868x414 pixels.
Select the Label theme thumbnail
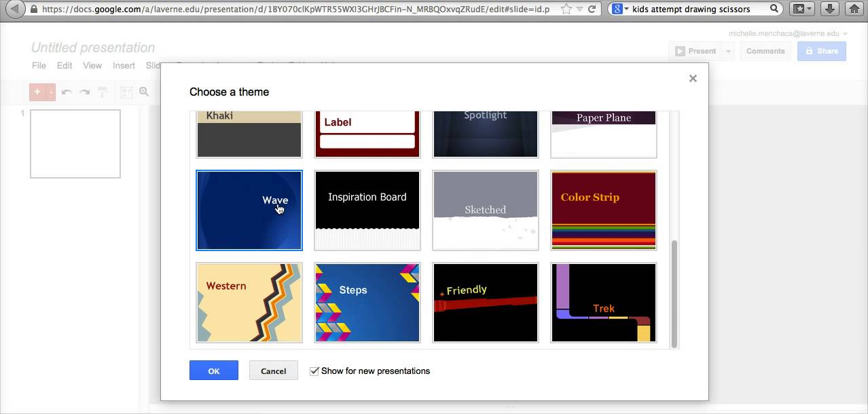(367, 134)
